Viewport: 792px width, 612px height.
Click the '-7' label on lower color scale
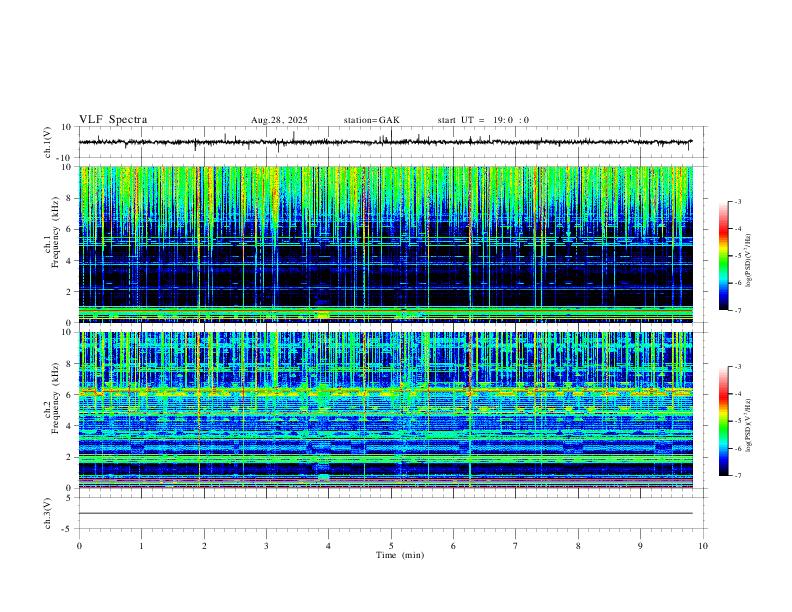click(738, 476)
